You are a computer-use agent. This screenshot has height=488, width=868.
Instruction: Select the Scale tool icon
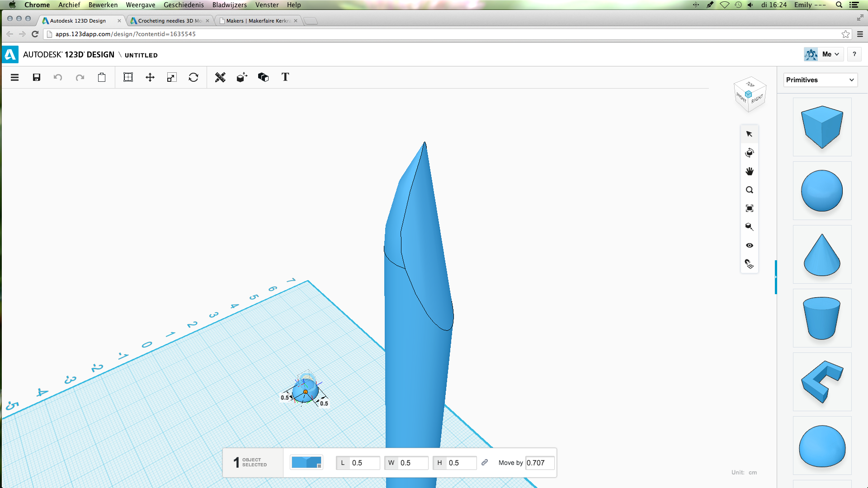tap(171, 77)
